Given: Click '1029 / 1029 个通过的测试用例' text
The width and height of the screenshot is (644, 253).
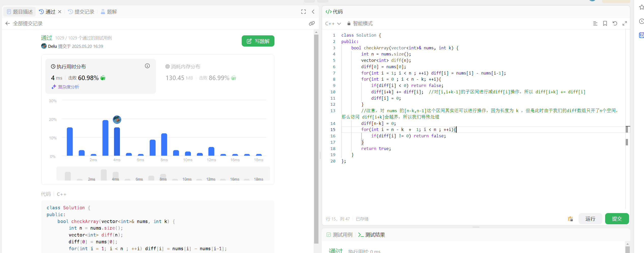Looking at the screenshot, I should pyautogui.click(x=83, y=38).
